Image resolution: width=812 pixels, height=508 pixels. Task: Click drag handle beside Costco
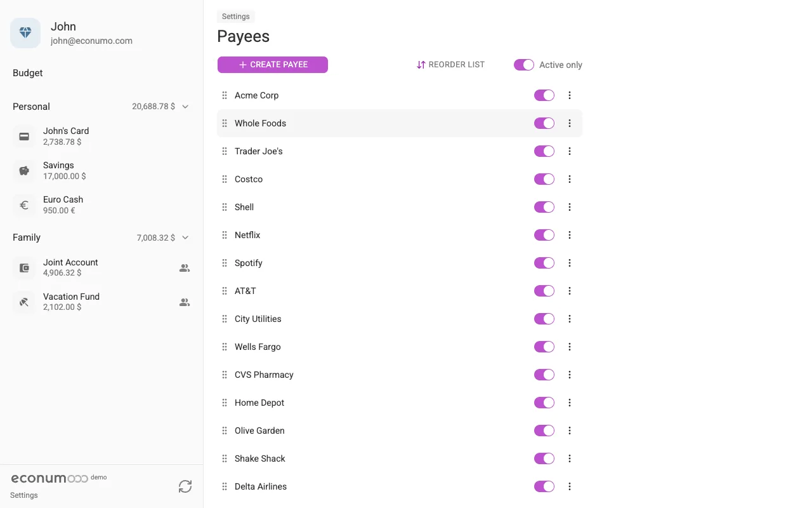click(225, 179)
